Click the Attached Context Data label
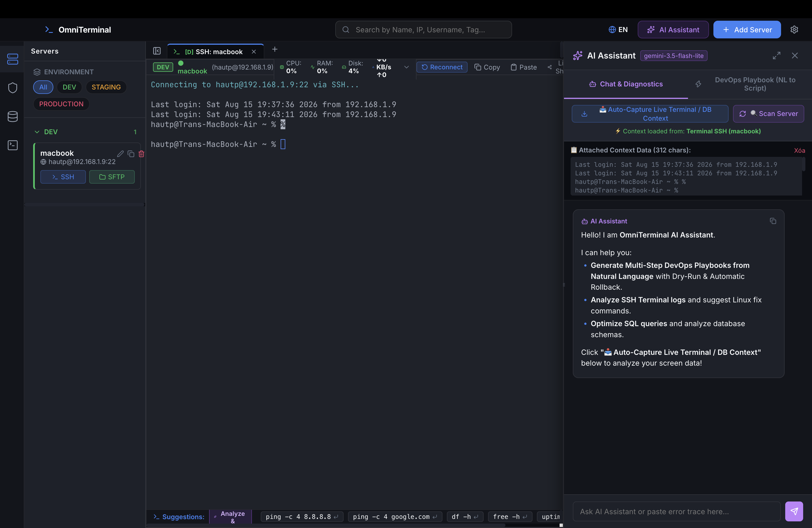This screenshot has height=528, width=812. pos(631,150)
